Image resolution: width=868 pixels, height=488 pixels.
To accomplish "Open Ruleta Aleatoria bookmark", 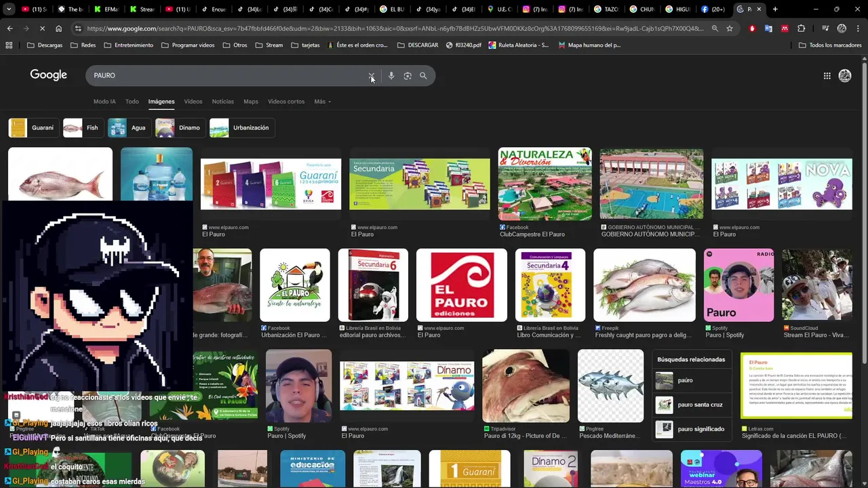I will coord(519,45).
